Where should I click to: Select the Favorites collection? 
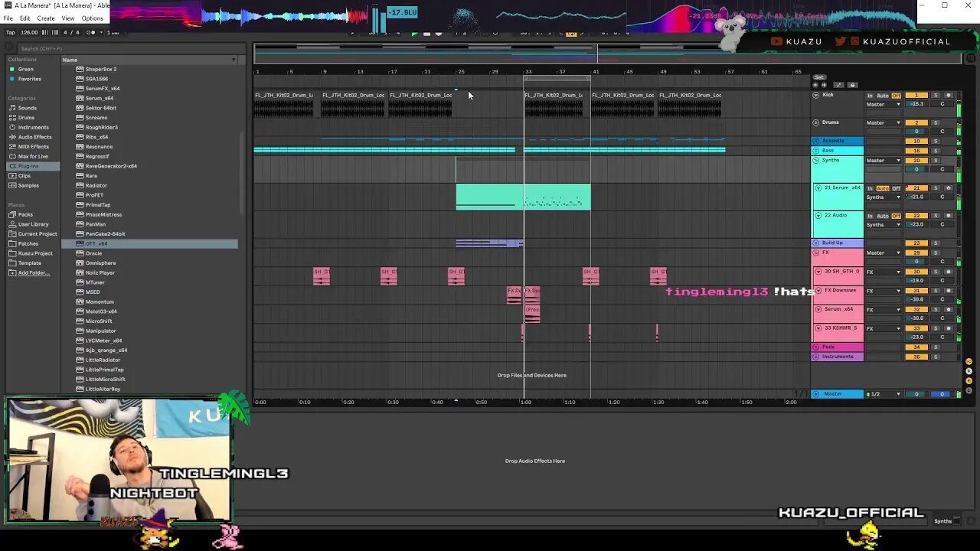coord(29,79)
